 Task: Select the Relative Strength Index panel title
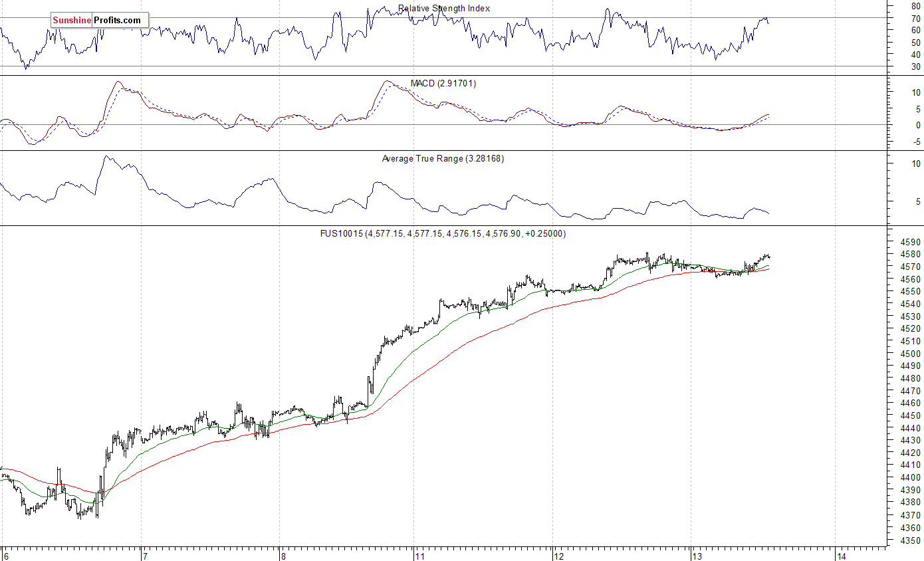click(444, 9)
